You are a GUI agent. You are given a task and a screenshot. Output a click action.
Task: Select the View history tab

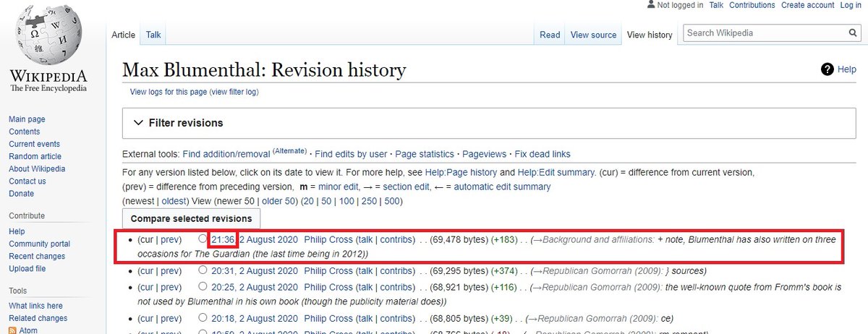pyautogui.click(x=650, y=35)
